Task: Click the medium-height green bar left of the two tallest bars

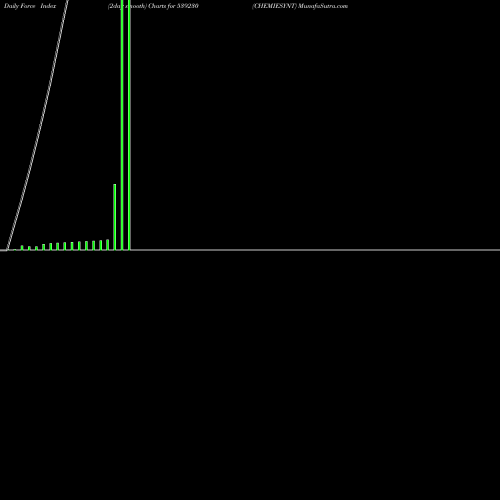Action: pos(115,217)
